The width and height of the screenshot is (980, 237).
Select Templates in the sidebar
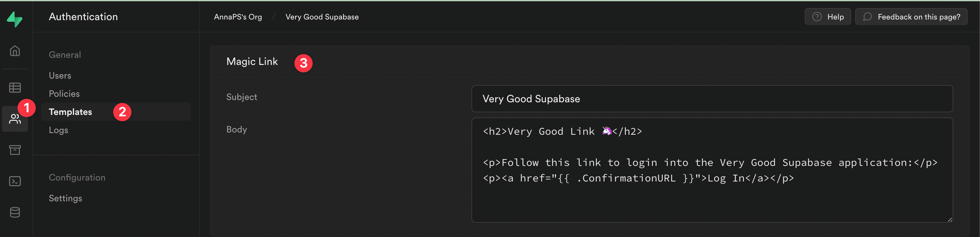click(x=70, y=112)
